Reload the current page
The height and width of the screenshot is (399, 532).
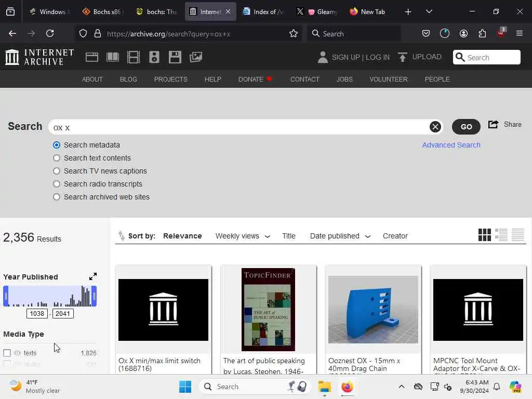tap(50, 33)
